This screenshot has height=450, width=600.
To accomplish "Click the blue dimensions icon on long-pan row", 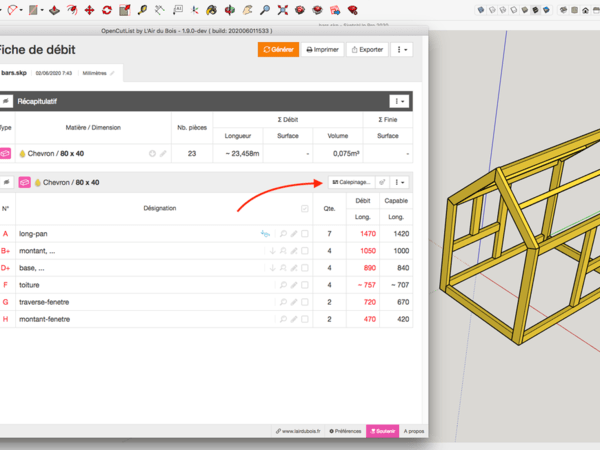I will tap(266, 234).
